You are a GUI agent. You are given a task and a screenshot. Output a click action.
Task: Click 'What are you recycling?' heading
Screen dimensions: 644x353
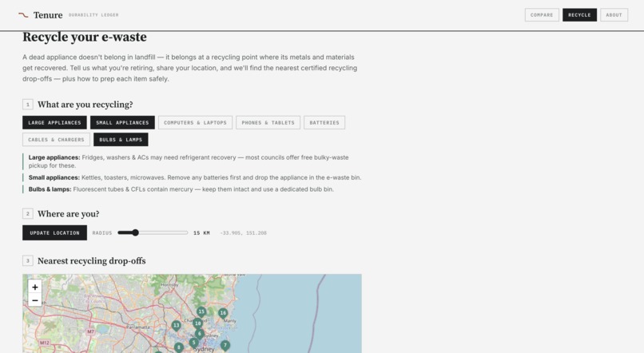[x=85, y=105]
